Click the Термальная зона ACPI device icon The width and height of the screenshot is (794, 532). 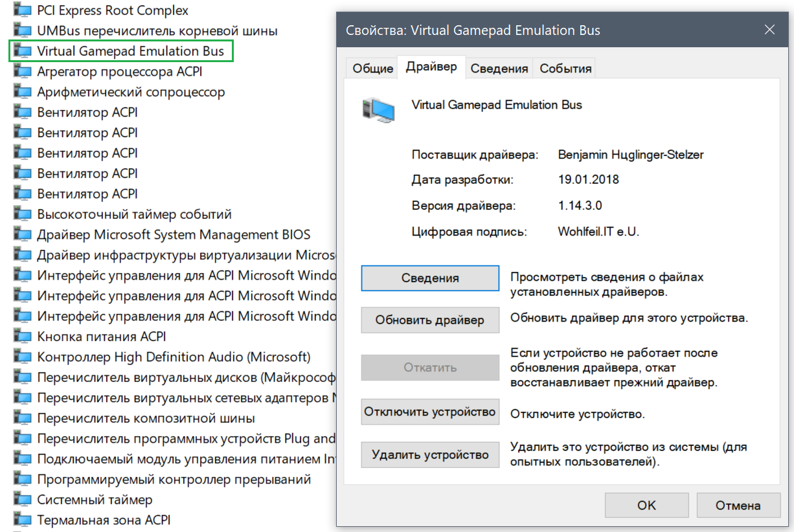tap(23, 520)
